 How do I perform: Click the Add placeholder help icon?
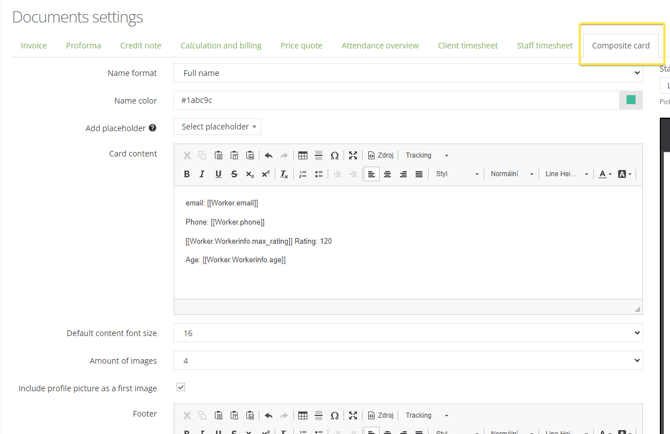point(152,128)
